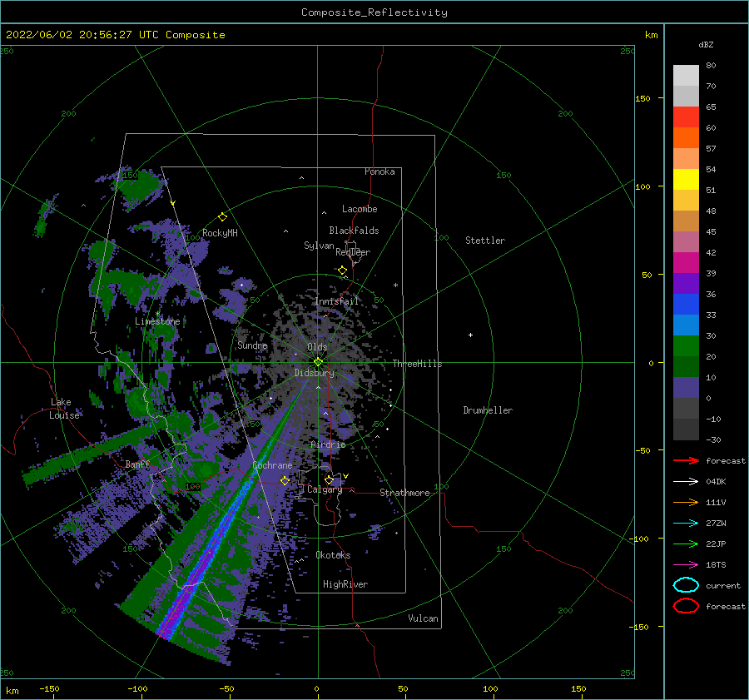Click the white 04DK arrow icon

(x=686, y=481)
